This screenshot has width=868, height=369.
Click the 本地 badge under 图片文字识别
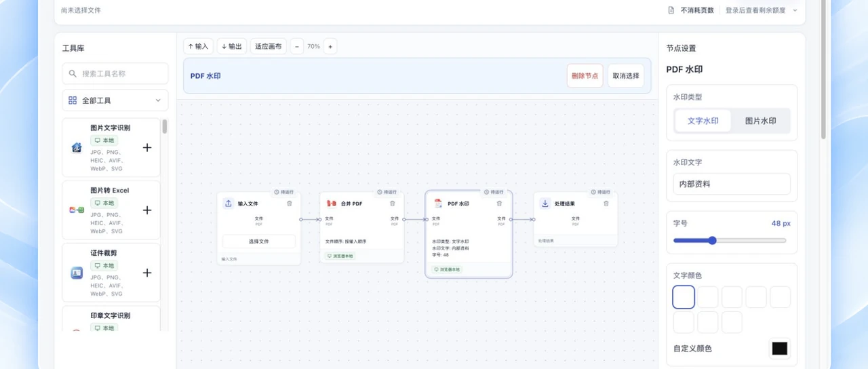[104, 140]
